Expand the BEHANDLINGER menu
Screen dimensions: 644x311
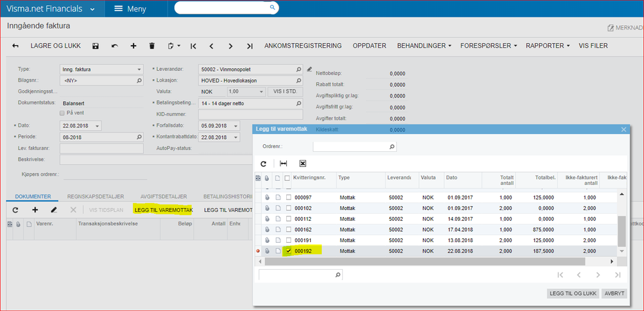point(424,46)
